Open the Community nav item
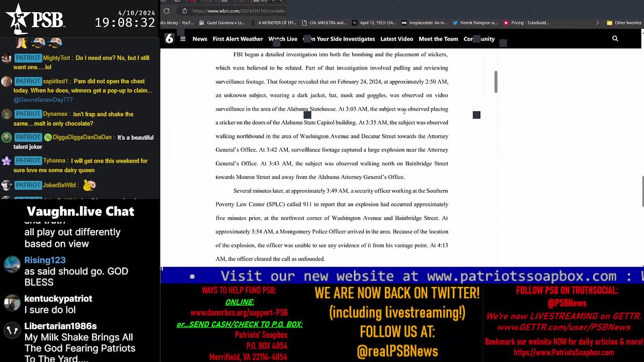The width and height of the screenshot is (644, 362). [x=479, y=39]
